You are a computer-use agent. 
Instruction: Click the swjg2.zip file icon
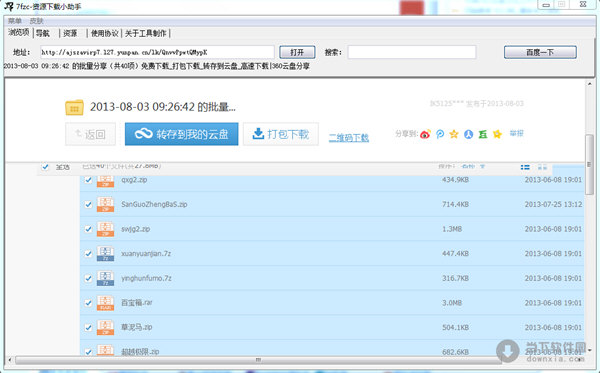[x=105, y=229]
